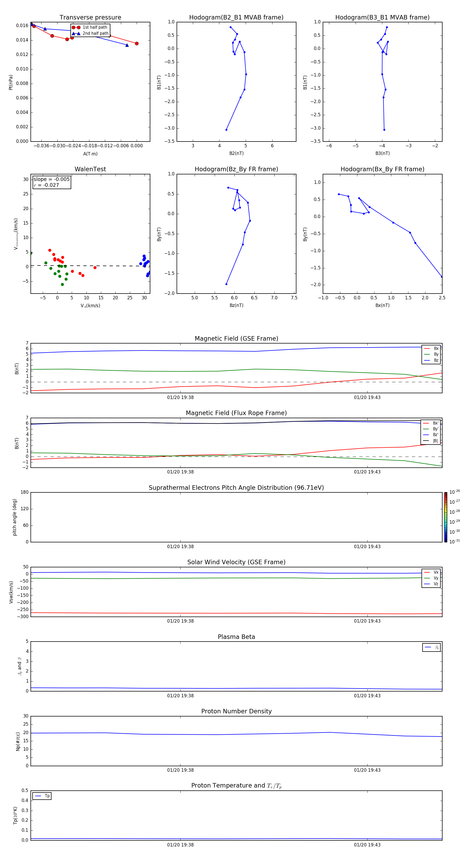Viewport: 473px width, 868px height.
Task: Click the "Magnetic Field (GSE Frame)" title
Action: (236, 339)
